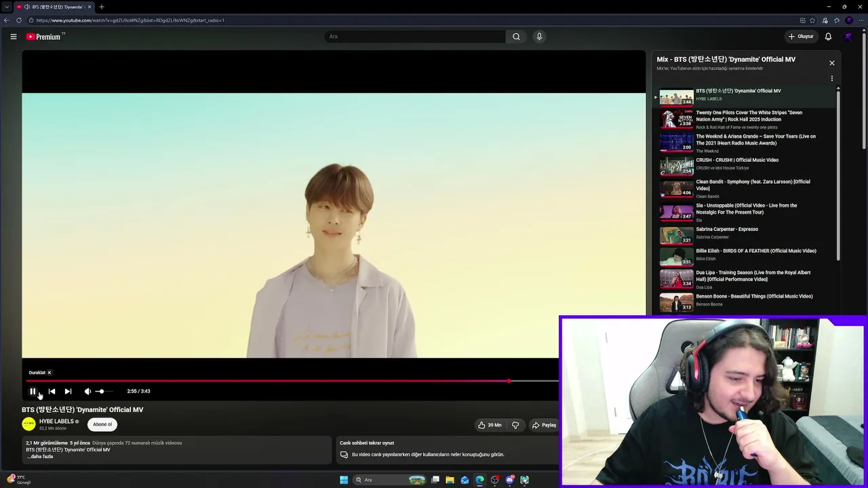
Task: Open Microsoft Edge from the taskbar
Action: [480, 480]
